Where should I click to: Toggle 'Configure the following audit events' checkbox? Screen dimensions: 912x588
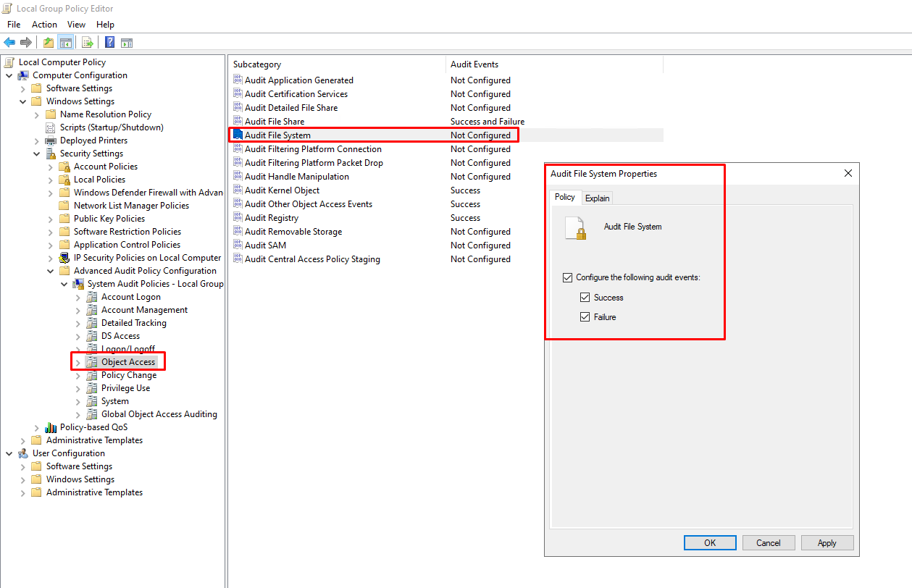[567, 277]
